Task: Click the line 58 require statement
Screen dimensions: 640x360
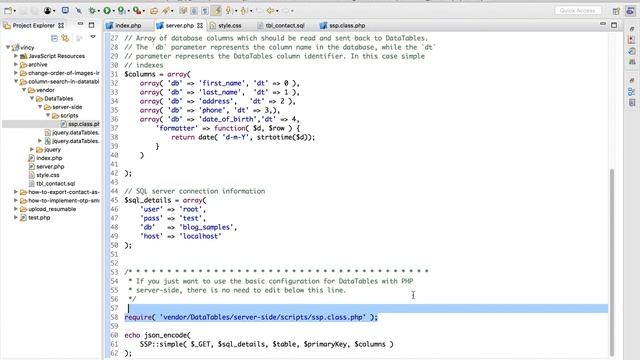Action: pos(251,317)
